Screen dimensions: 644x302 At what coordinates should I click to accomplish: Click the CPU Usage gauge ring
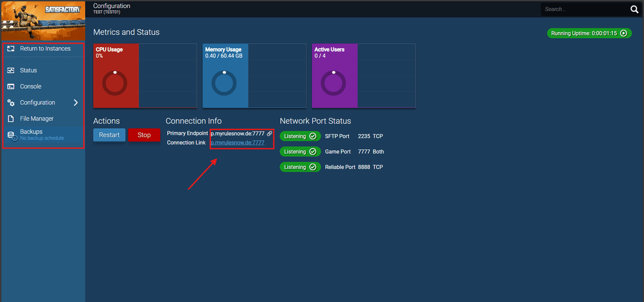click(x=115, y=84)
